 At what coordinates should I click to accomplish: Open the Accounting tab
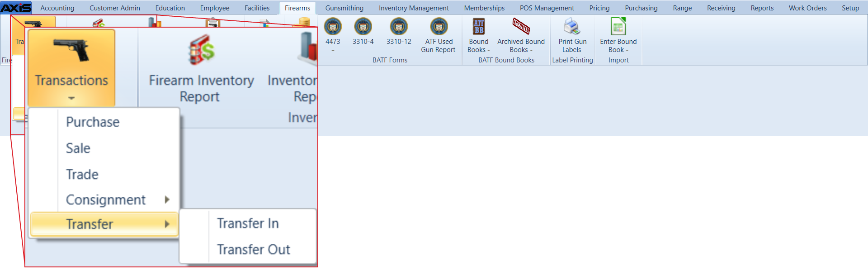tap(57, 8)
